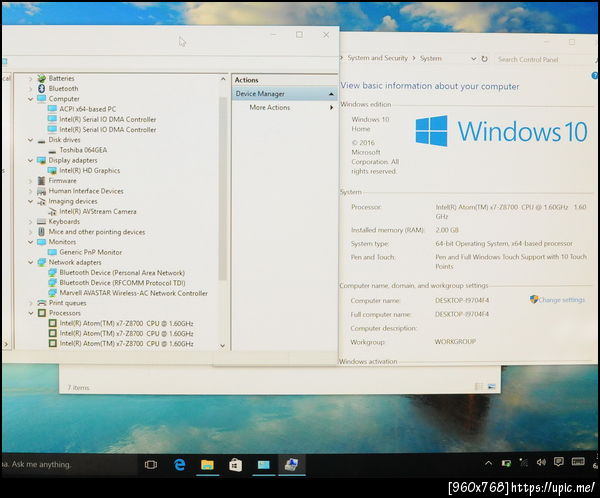Screen dimensions: 600x498
Task: Click the Processors category icon
Action: click(x=41, y=313)
